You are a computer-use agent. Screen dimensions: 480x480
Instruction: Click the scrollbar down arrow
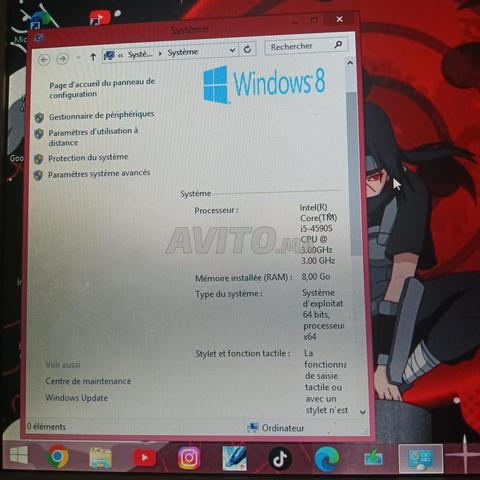(x=363, y=412)
